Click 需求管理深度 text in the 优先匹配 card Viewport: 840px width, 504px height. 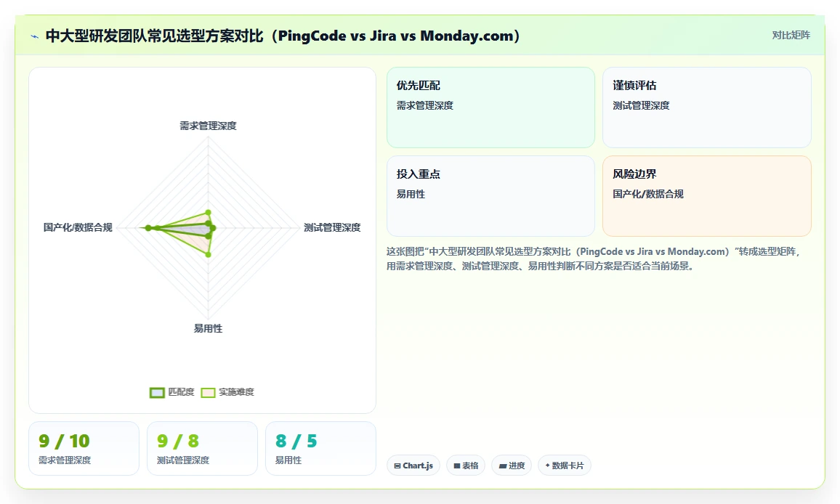[425, 105]
